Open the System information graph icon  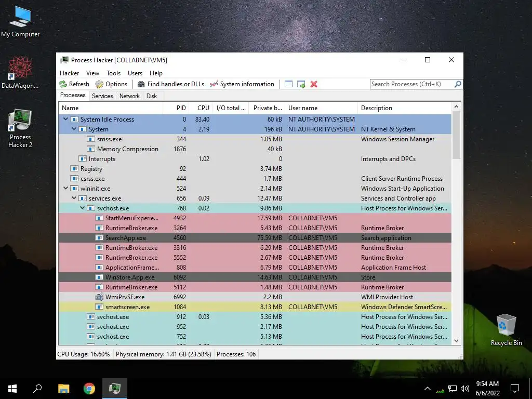(x=214, y=84)
